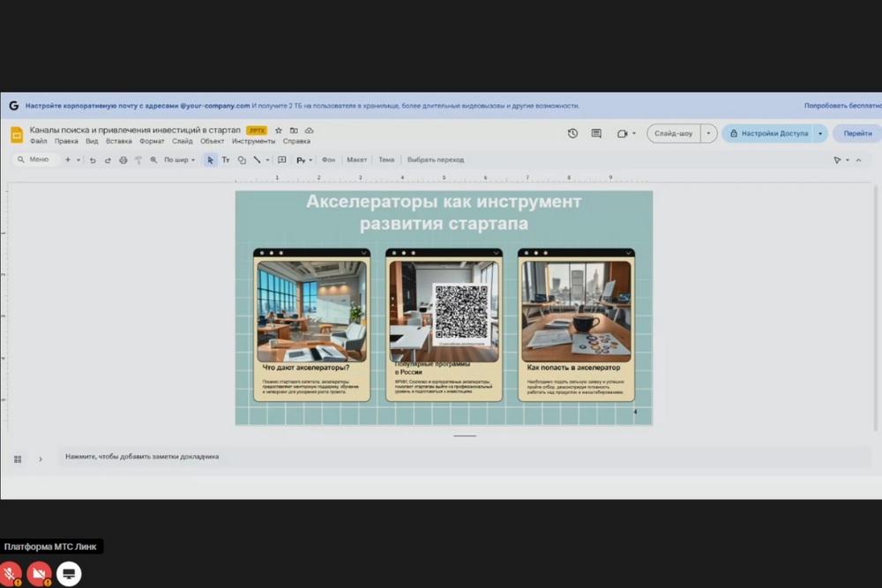The image size is (882, 588).
Task: Click the Макет layout button
Action: pos(356,160)
